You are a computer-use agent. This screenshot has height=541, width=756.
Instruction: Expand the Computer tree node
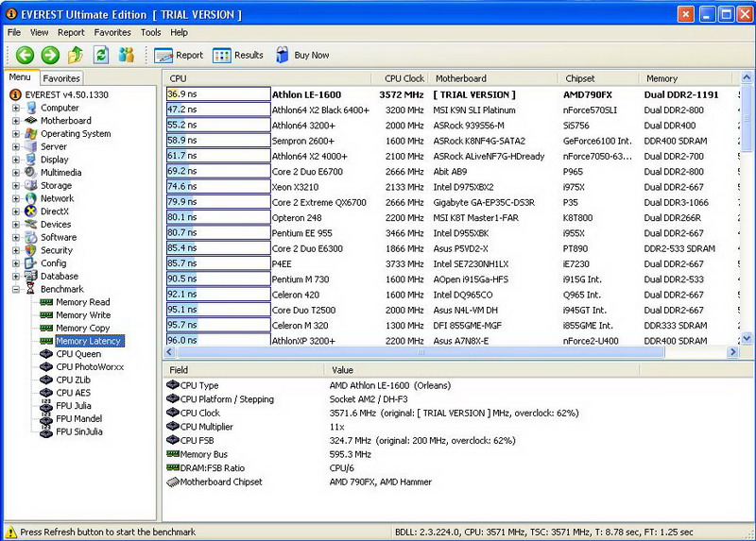pyautogui.click(x=16, y=108)
